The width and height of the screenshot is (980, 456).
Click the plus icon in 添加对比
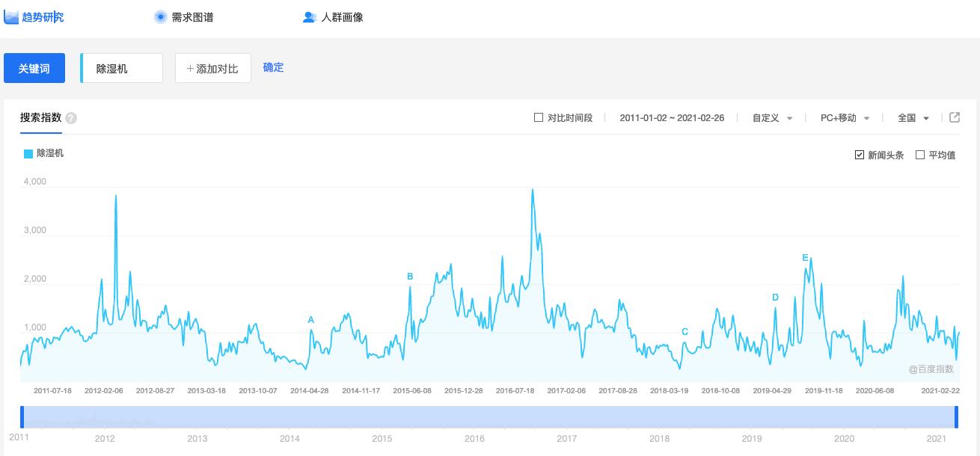pyautogui.click(x=189, y=68)
